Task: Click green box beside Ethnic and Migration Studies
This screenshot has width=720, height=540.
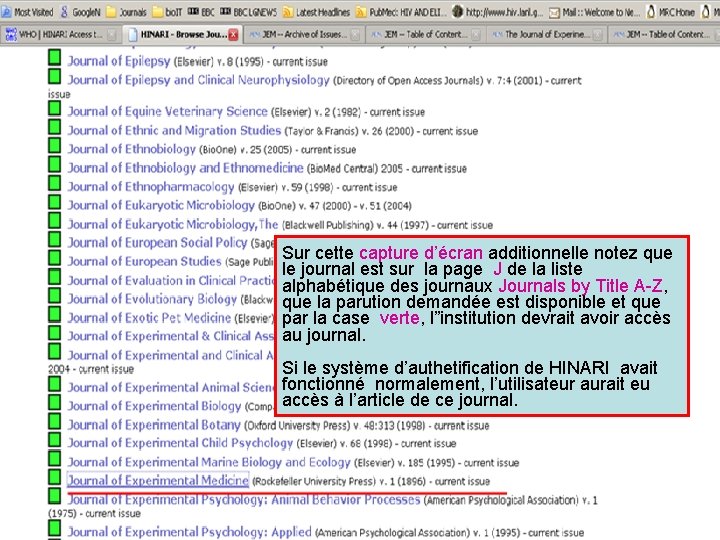Action: click(x=55, y=127)
